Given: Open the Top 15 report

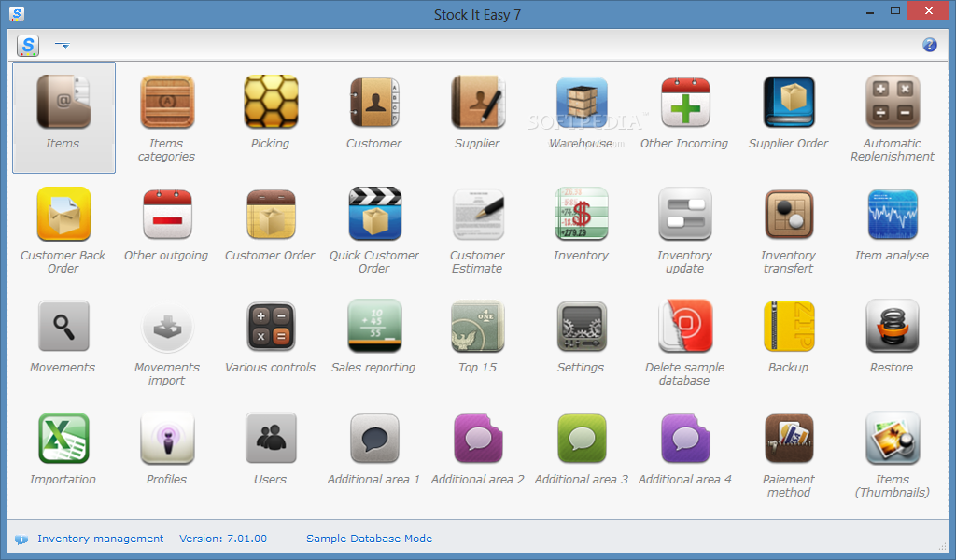Looking at the screenshot, I should 478,326.
